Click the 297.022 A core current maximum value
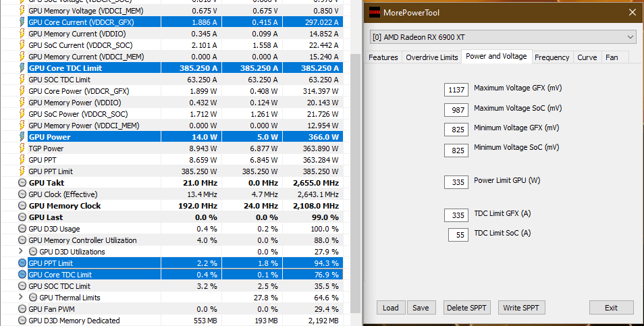Screen dimensions: 644x326 click(321, 22)
